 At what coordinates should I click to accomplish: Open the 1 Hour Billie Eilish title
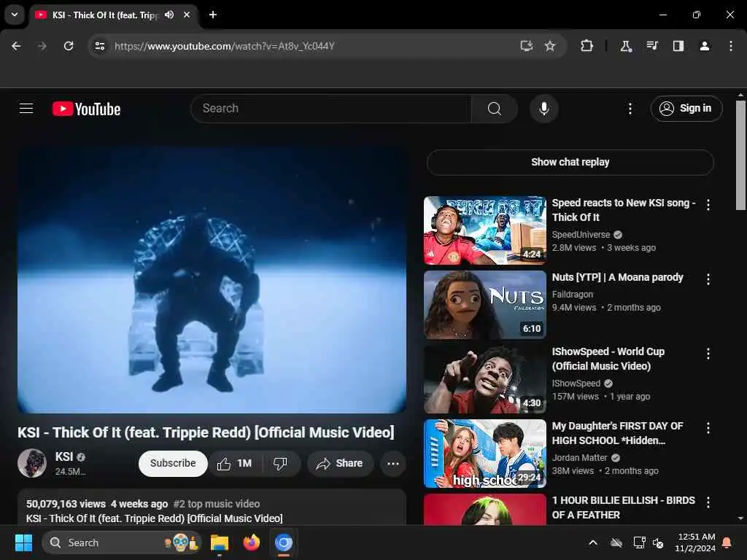[x=623, y=507]
